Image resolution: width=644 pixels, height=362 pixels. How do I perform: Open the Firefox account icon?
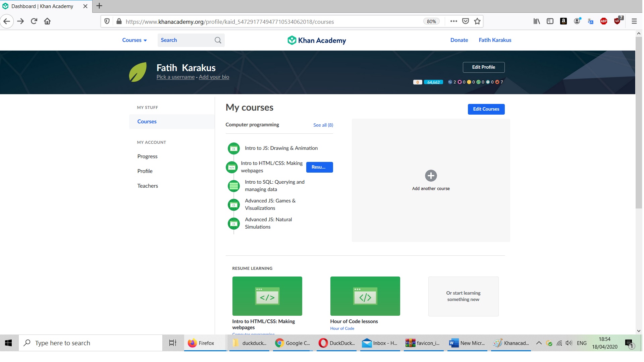click(x=577, y=21)
